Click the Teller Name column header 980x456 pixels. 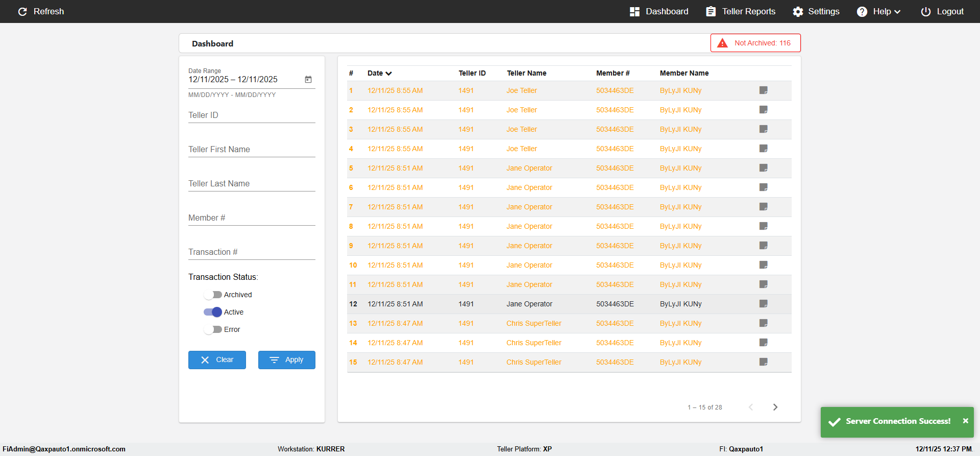527,73
